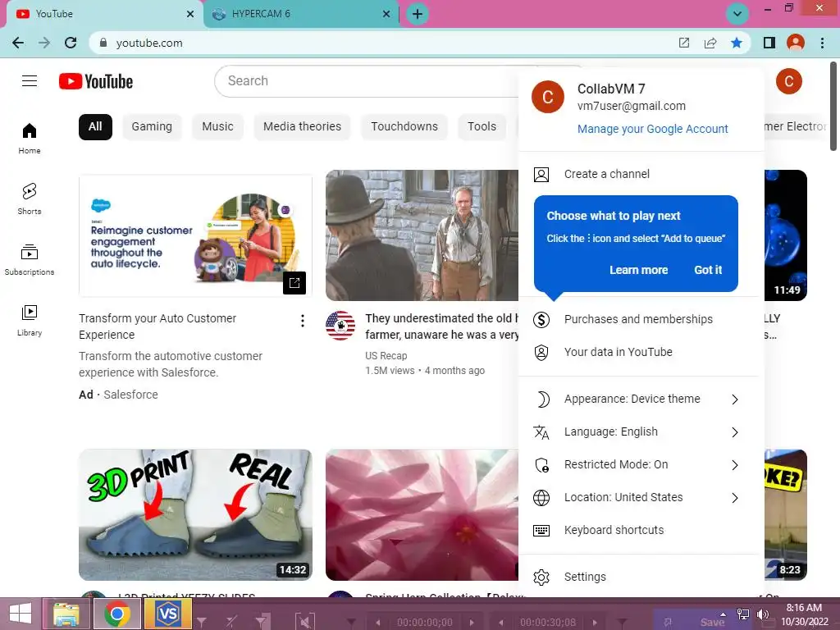The width and height of the screenshot is (840, 630).
Task: Select the Touchdowns filter chip
Action: pos(404,127)
